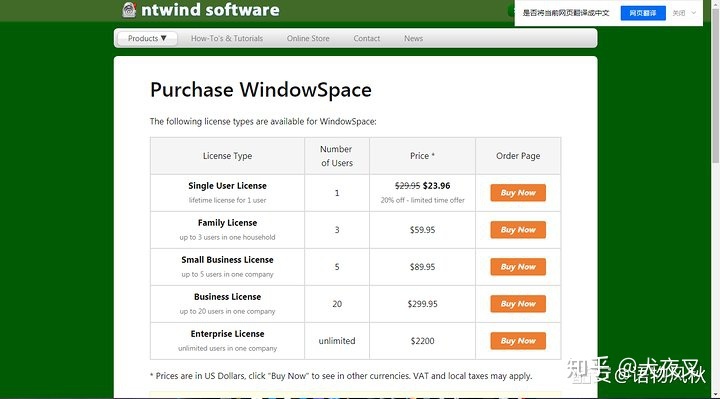
Task: Buy Now for Enterprise License
Action: [x=518, y=341]
